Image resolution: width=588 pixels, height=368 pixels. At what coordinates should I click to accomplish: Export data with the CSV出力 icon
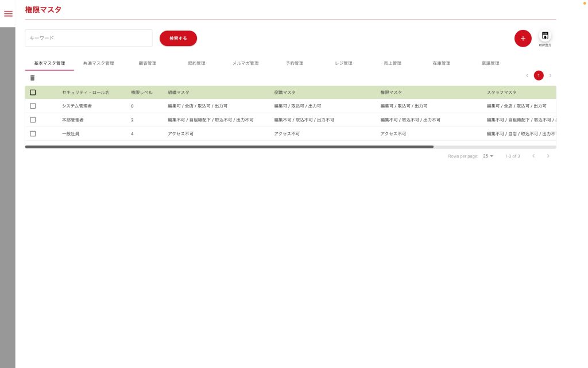[545, 36]
